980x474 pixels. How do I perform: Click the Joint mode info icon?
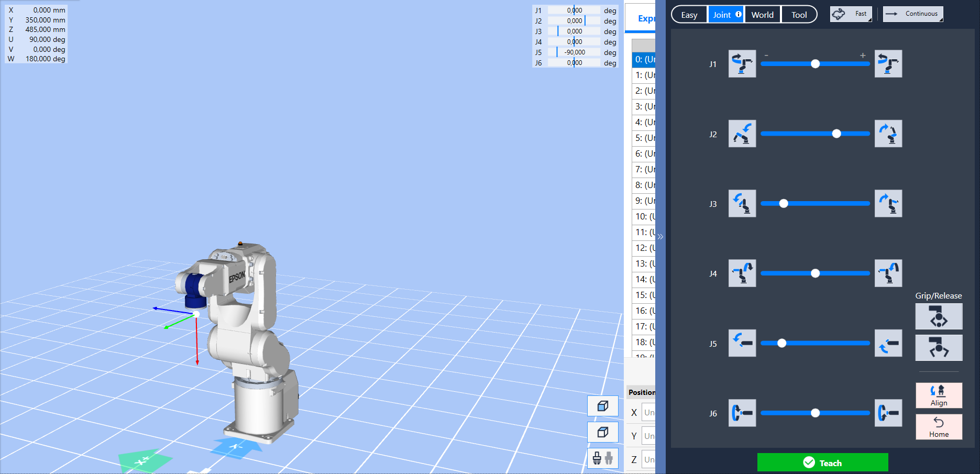(x=739, y=14)
